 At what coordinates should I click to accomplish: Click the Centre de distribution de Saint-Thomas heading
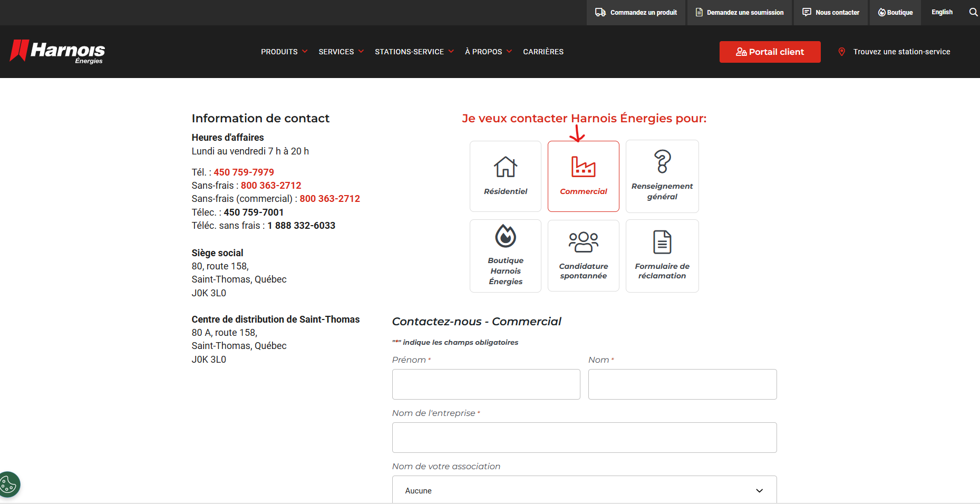tap(275, 319)
